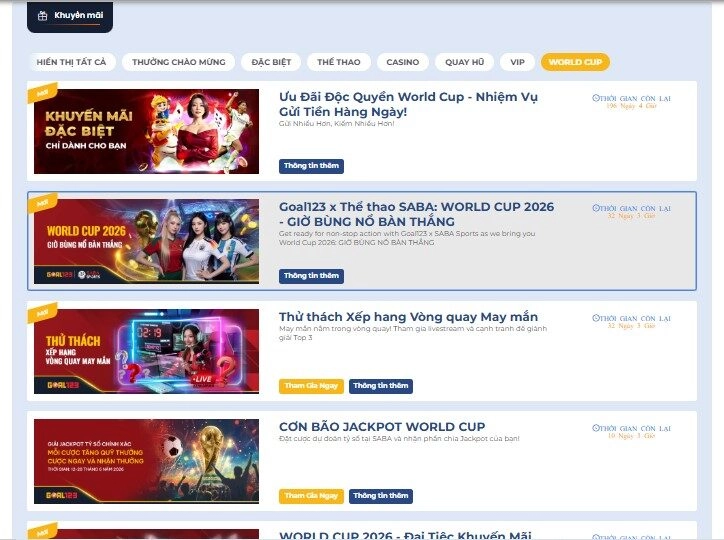724x540 pixels.
Task: Click the title Thử thách Xếp hạng Vòng quay
Action: (408, 317)
